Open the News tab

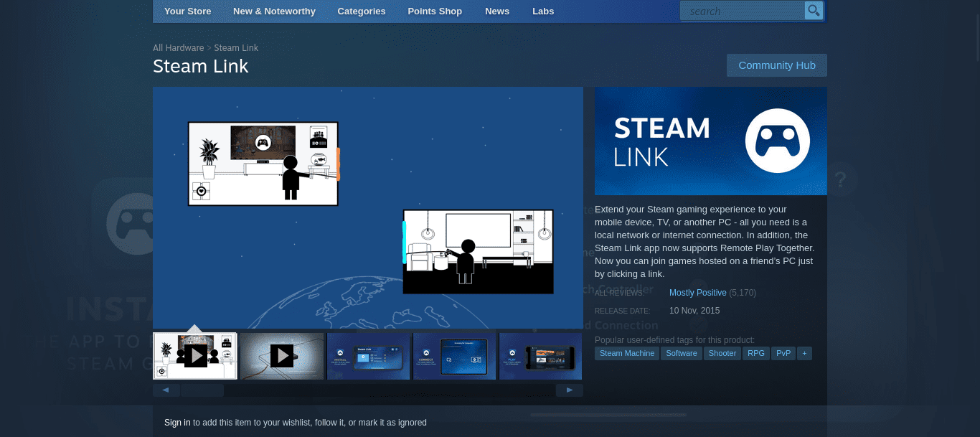[497, 11]
